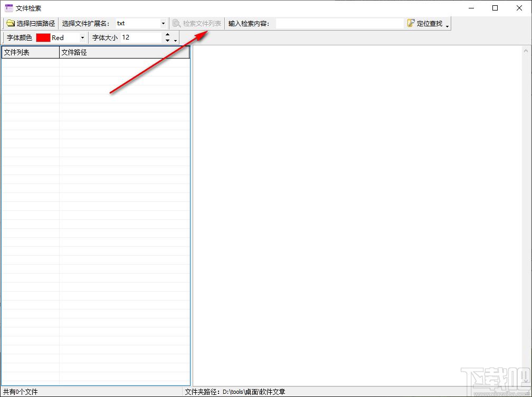Click the font size 12 field

click(140, 38)
